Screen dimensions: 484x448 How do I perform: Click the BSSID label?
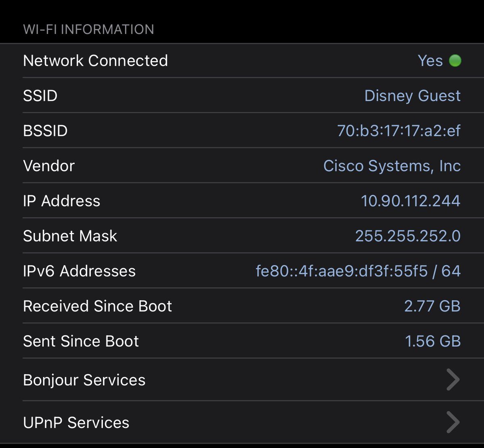(x=46, y=131)
